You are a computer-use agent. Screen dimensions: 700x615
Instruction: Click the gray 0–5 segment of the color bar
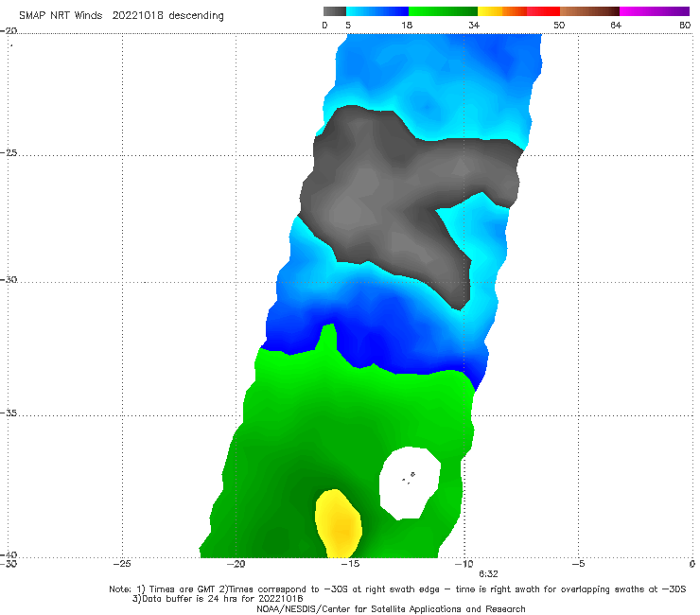(334, 11)
